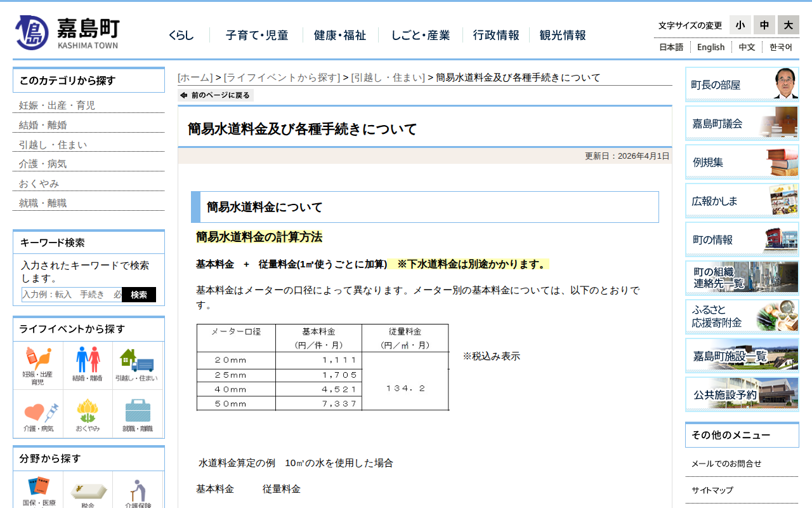Open the 結婚・離婚 life-event icon
Viewport: 812px width, 508px height.
click(88, 366)
